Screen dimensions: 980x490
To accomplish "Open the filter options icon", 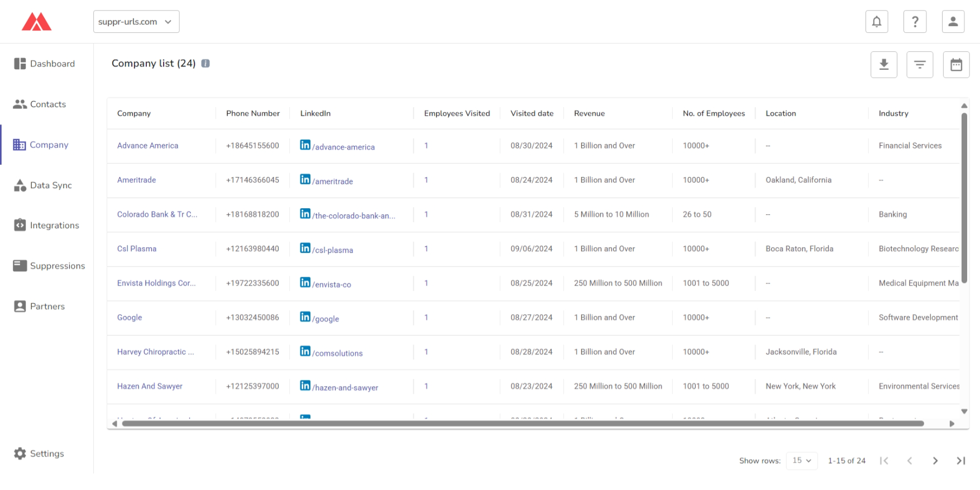I will (920, 65).
